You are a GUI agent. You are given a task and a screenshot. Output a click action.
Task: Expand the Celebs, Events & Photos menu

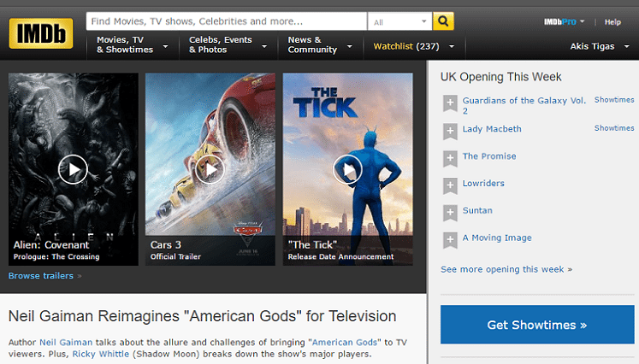click(x=228, y=44)
